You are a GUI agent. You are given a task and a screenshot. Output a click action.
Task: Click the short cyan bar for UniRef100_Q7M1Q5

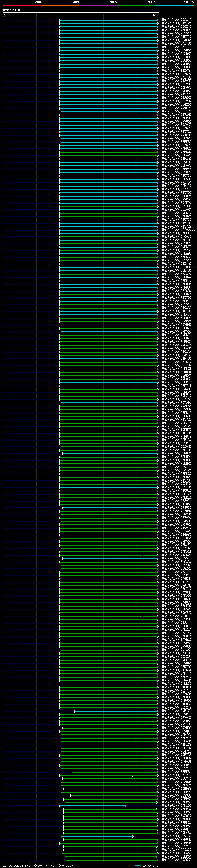[x=93, y=806]
